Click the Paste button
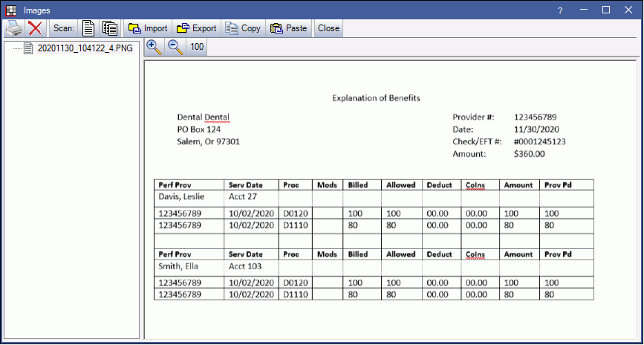This screenshot has height=345, width=644. tap(289, 28)
